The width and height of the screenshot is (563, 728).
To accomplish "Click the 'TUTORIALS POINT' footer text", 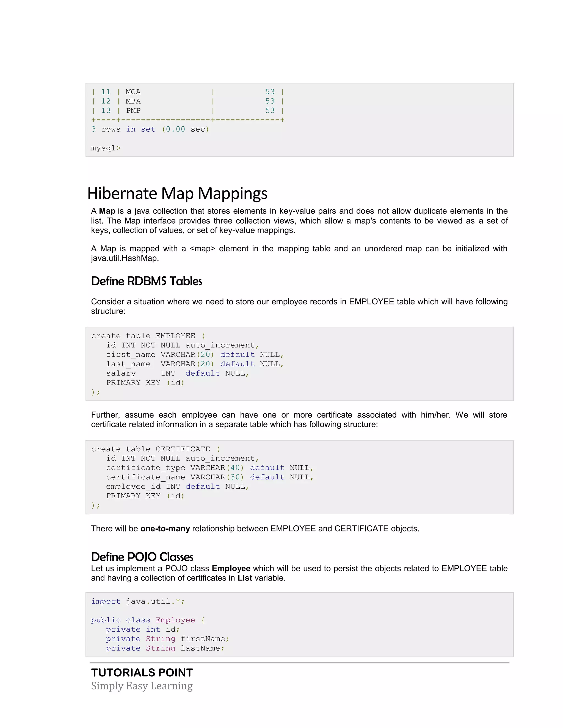I will point(142,673).
